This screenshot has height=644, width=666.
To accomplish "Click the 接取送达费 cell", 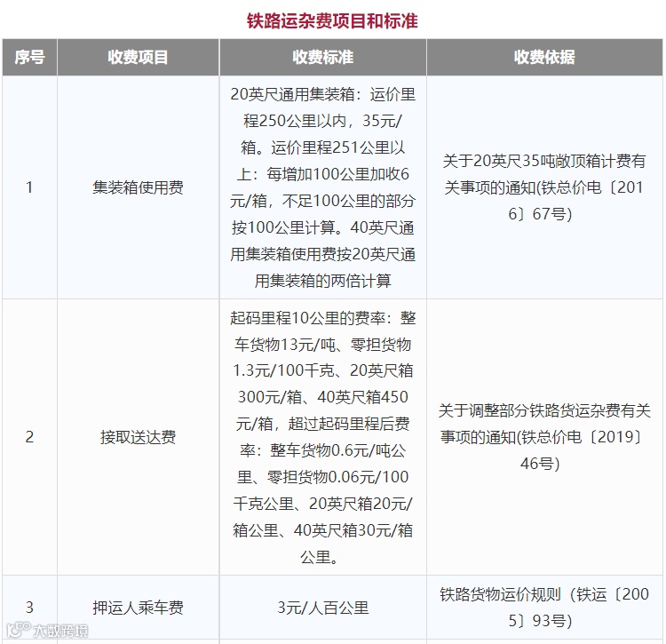I will tap(138, 437).
